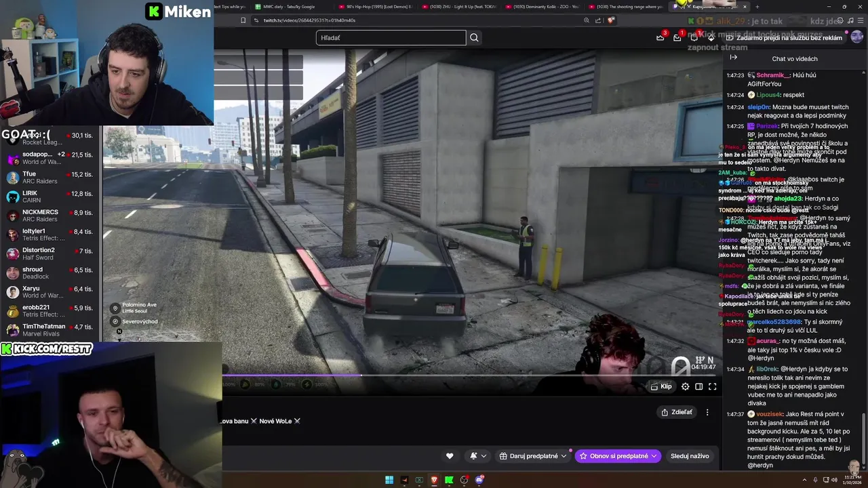Toggle theatre mode in the video player

(698, 386)
